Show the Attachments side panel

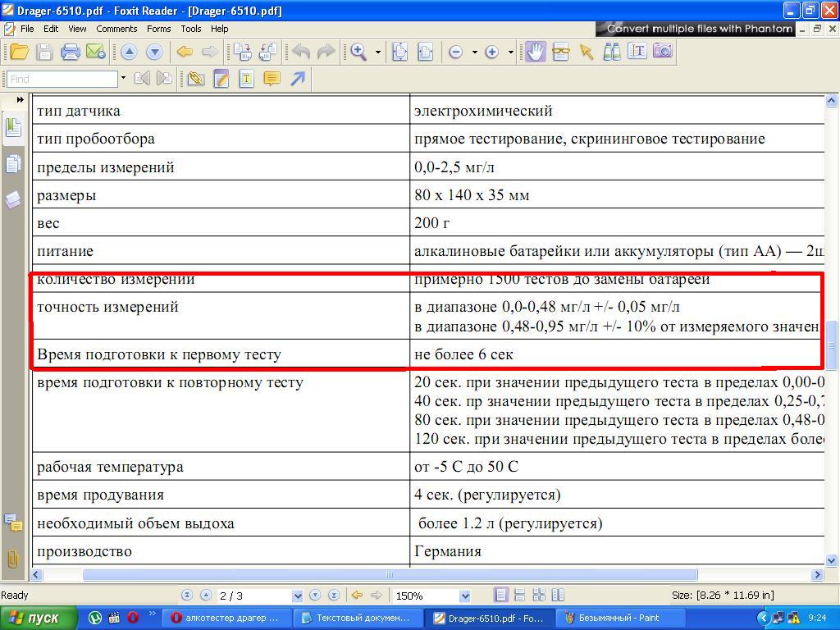(x=12, y=559)
